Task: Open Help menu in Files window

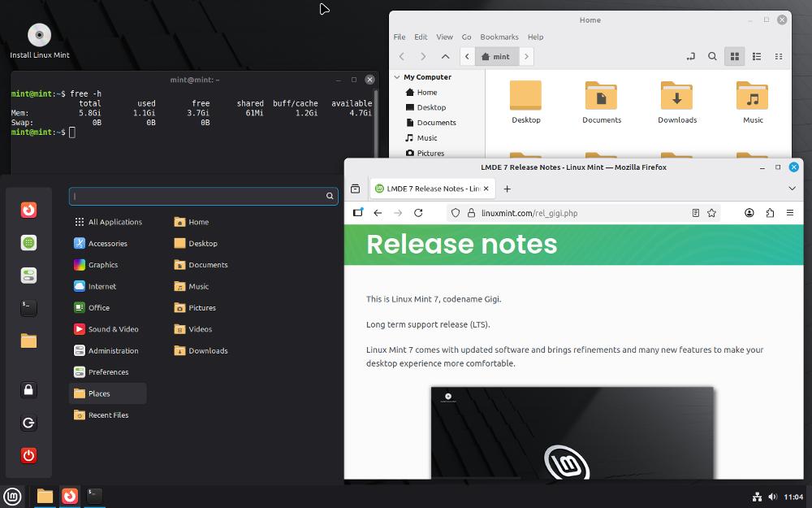Action: (535, 37)
